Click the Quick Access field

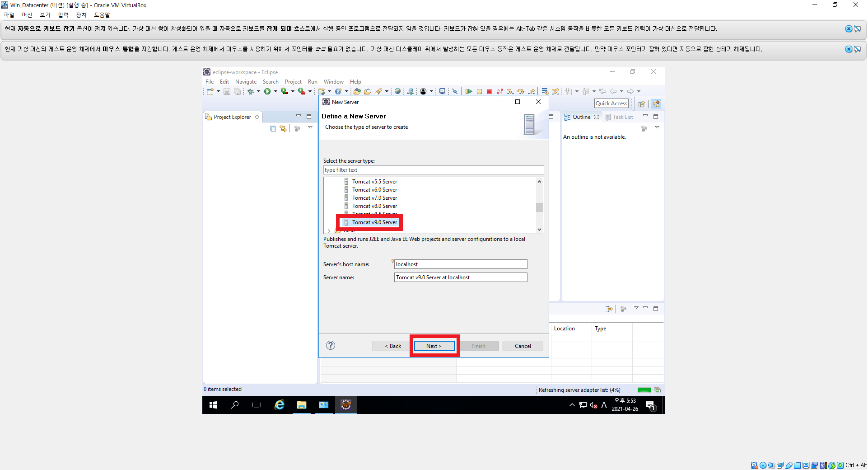611,103
